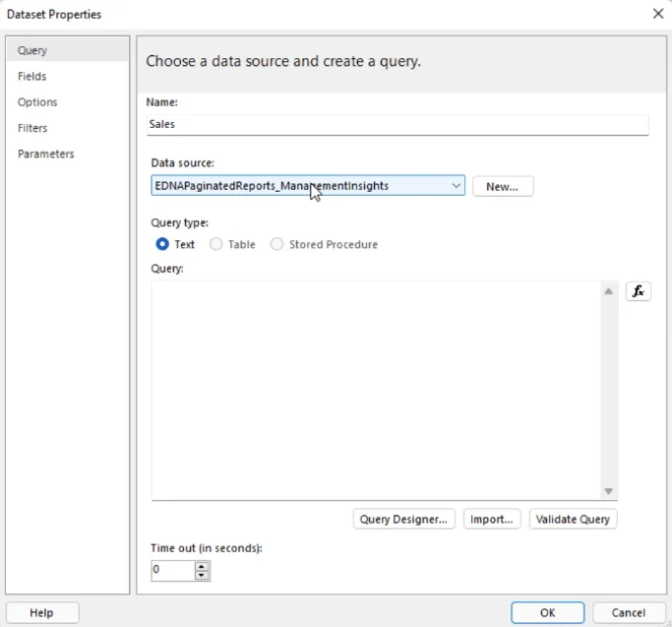Click the Query type: label
The image size is (672, 627).
click(180, 222)
